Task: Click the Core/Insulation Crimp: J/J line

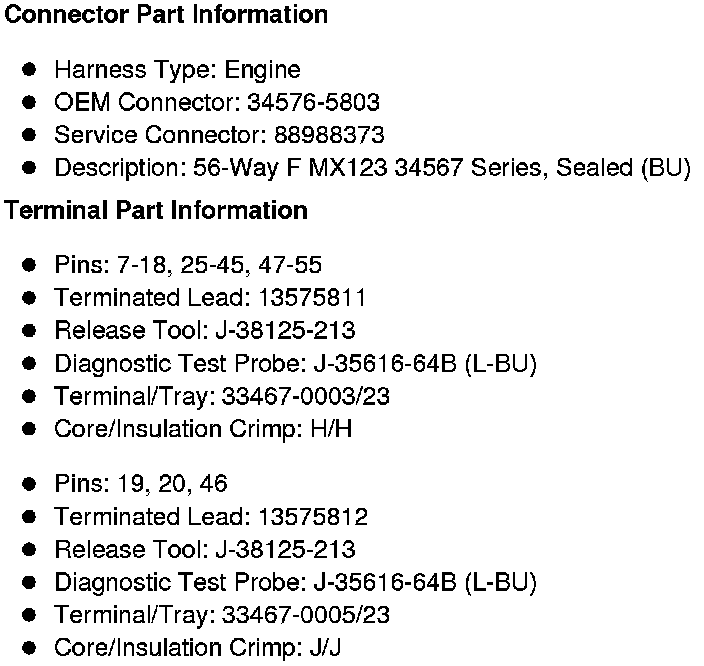Action: 198,648
